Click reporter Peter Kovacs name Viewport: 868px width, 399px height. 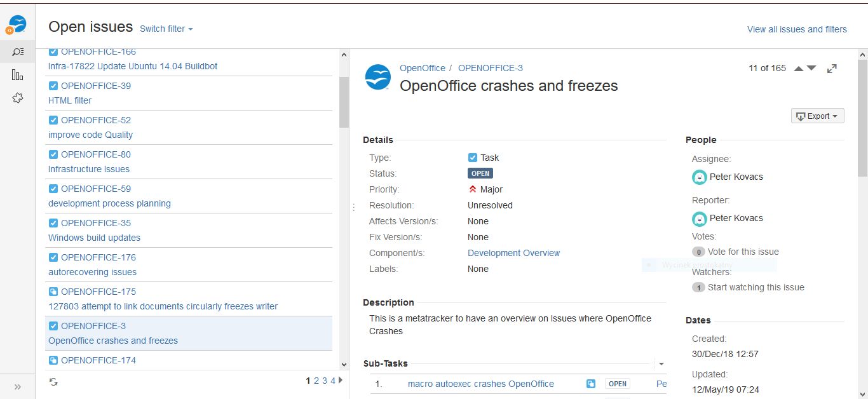pyautogui.click(x=736, y=218)
